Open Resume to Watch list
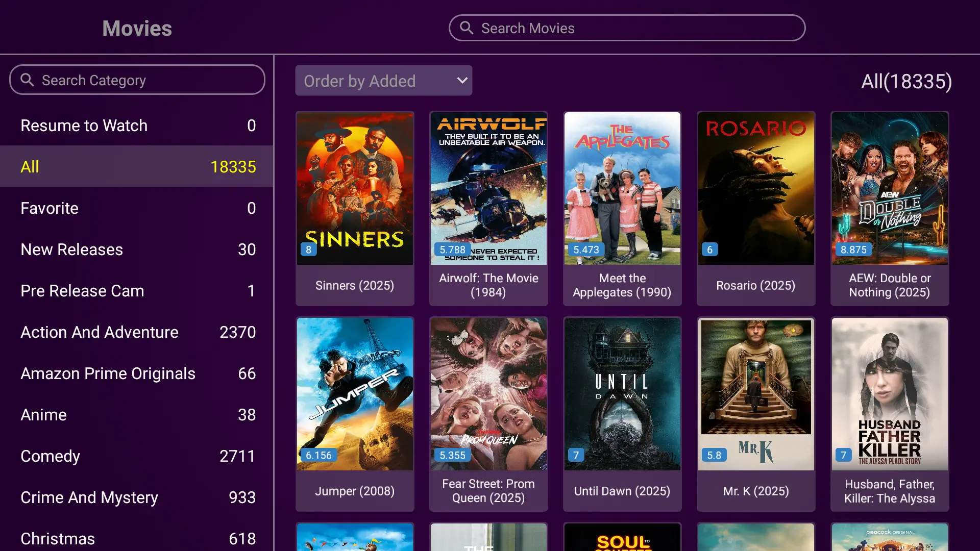This screenshot has height=551, width=980. (137, 126)
